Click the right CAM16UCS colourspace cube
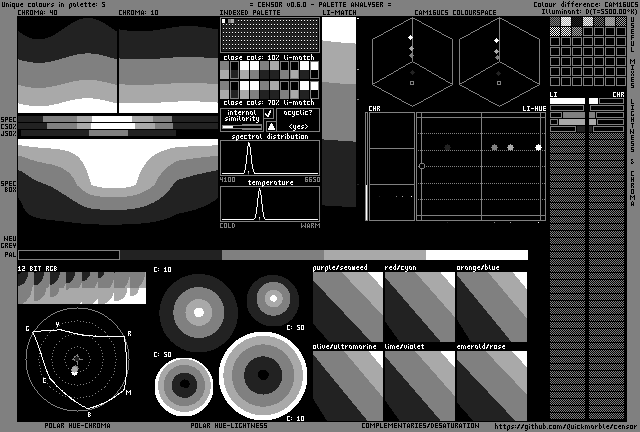Viewport: 640px width, 432px height. (x=498, y=63)
